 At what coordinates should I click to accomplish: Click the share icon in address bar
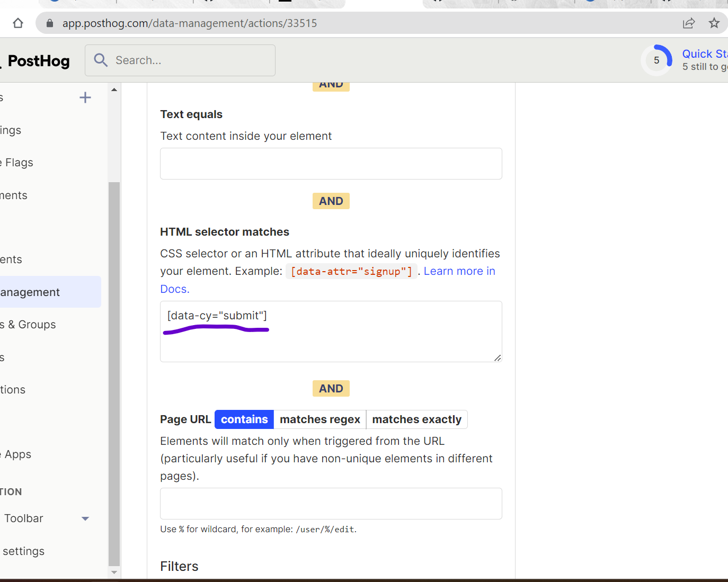[689, 23]
